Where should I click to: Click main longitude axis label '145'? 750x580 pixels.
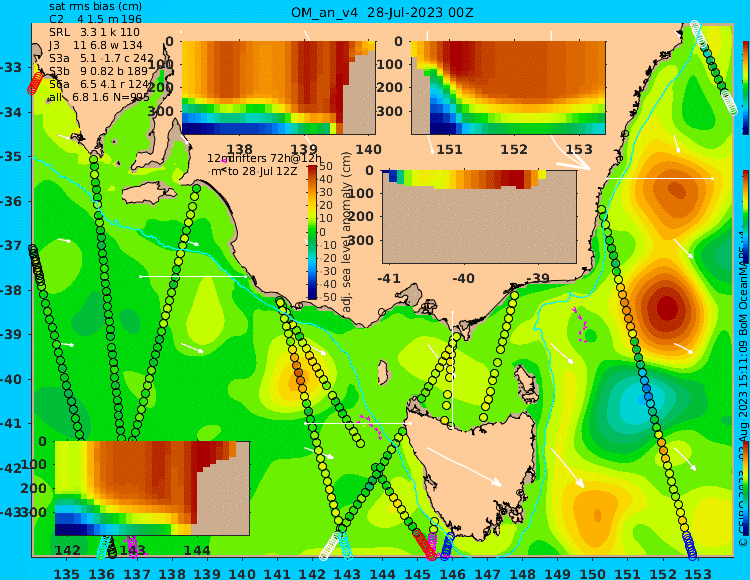click(x=417, y=573)
